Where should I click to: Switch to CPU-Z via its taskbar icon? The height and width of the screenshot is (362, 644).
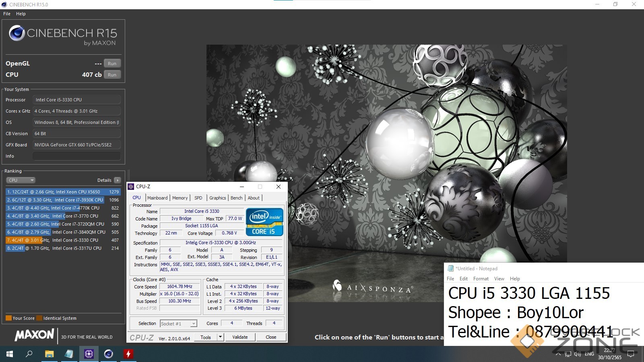tap(89, 354)
